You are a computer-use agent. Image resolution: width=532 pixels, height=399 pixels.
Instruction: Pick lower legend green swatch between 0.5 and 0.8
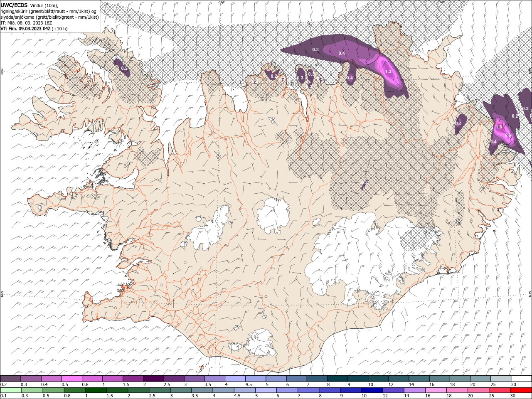click(54, 390)
